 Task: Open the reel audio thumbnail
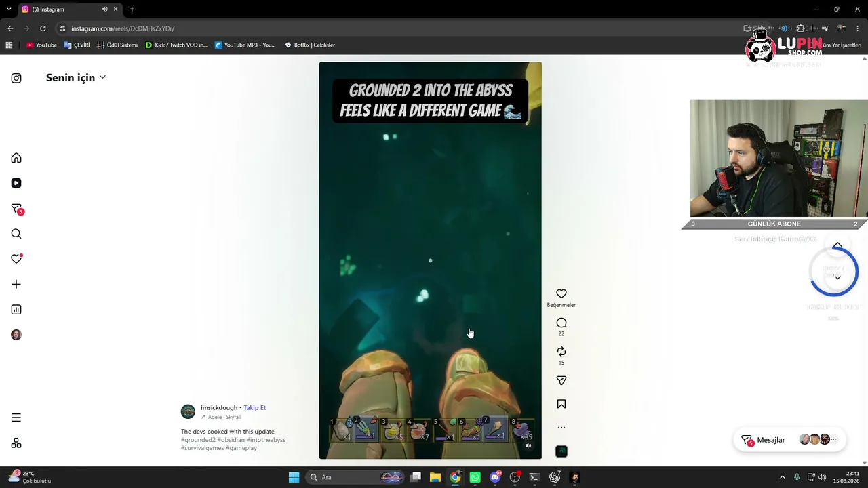pos(561,451)
